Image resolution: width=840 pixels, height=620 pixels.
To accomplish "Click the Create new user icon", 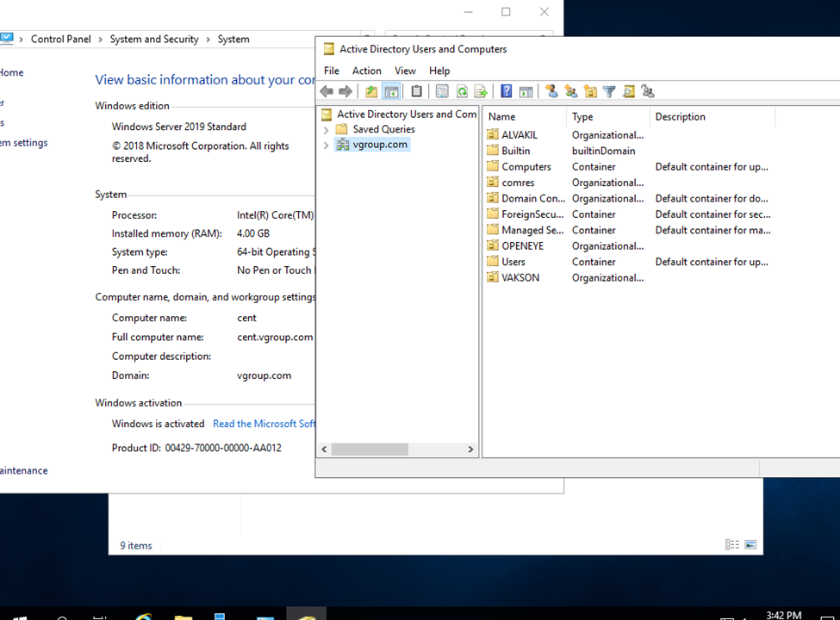I will (551, 91).
